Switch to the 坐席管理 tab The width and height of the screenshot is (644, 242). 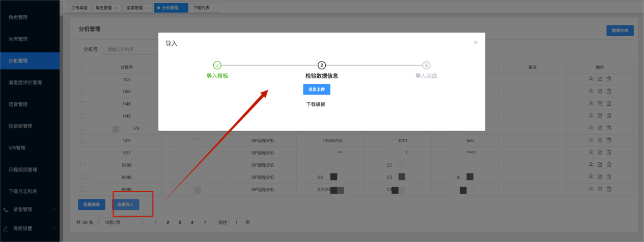pos(137,8)
